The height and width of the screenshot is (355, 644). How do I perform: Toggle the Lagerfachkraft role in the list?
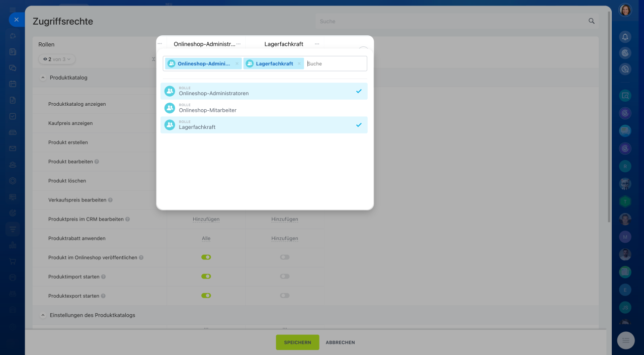coord(264,125)
